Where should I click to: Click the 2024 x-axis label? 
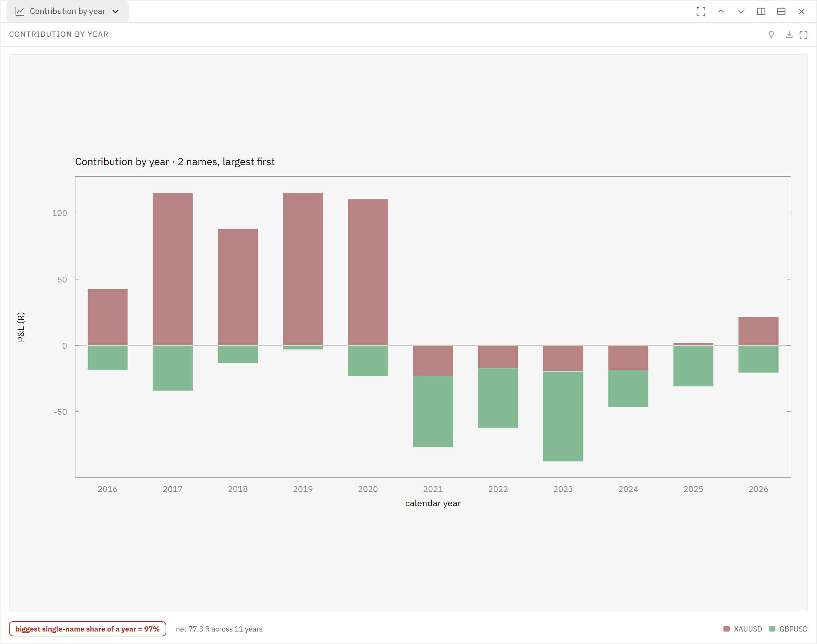pyautogui.click(x=628, y=489)
